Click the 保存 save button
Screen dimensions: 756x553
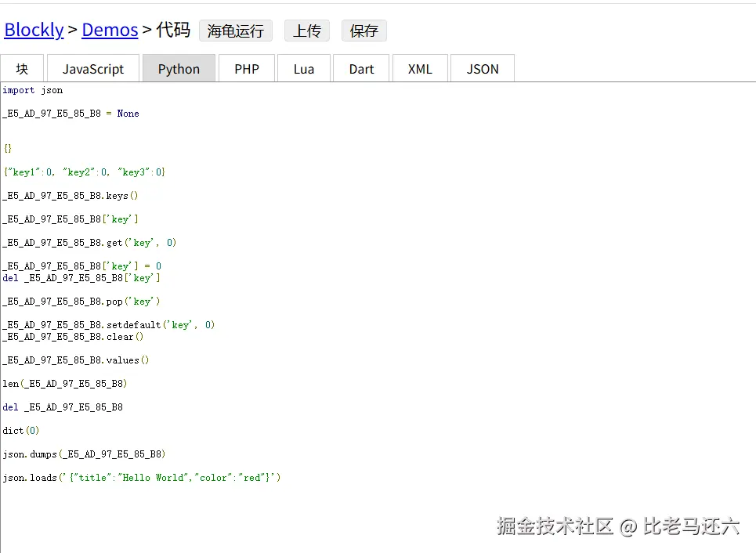364,31
